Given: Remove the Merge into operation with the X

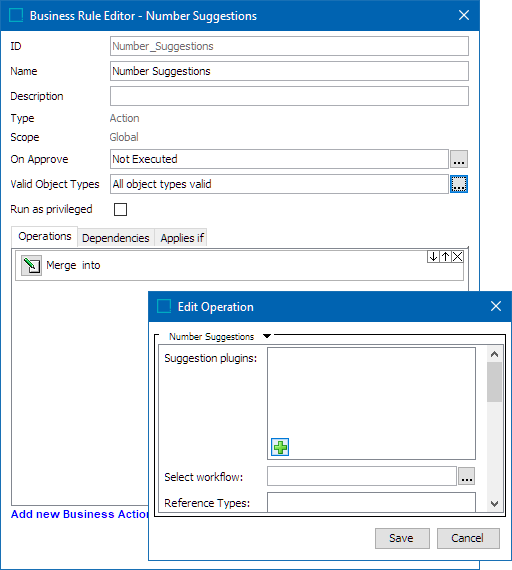Looking at the screenshot, I should [457, 257].
